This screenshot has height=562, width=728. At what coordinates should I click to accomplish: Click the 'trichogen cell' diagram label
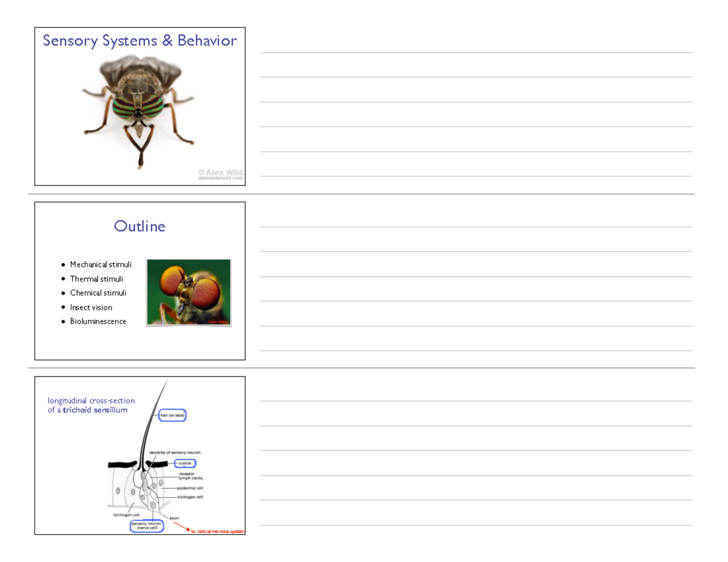[190, 497]
